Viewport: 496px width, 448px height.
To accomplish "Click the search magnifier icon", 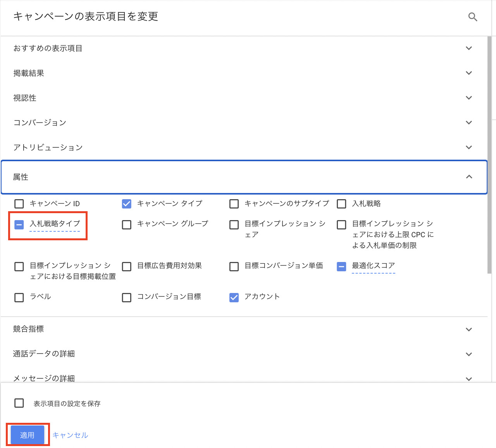I will pos(472,17).
